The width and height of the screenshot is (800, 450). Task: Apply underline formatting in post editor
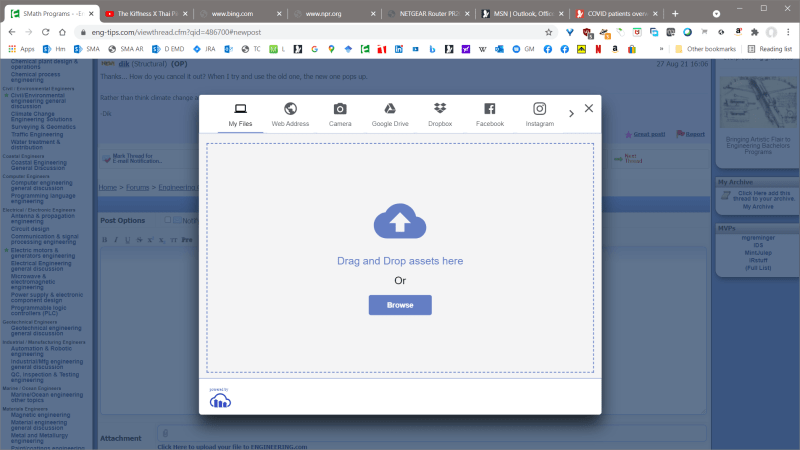click(128, 240)
